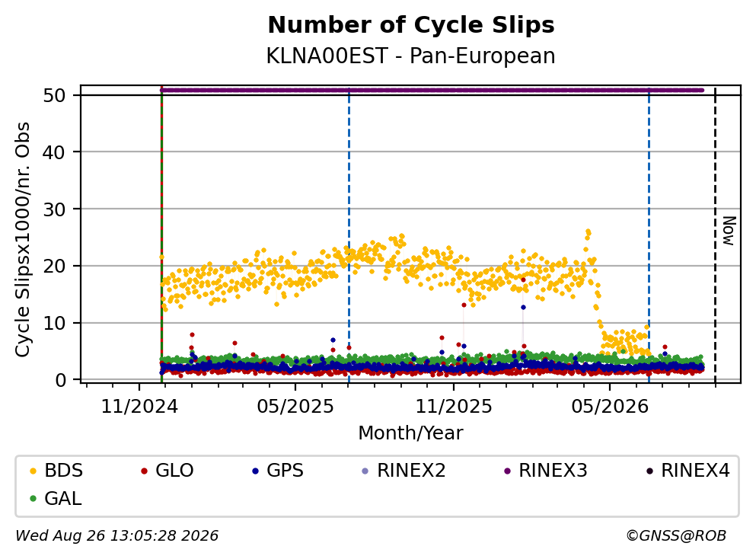The image size is (756, 559).
Task: Click the RINEX2 legend marker dot
Action: coord(365,471)
